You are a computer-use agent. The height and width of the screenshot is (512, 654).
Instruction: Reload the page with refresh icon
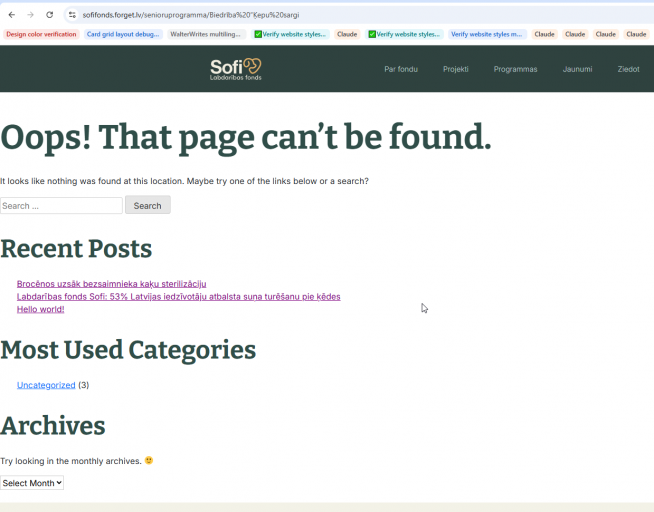[50, 15]
